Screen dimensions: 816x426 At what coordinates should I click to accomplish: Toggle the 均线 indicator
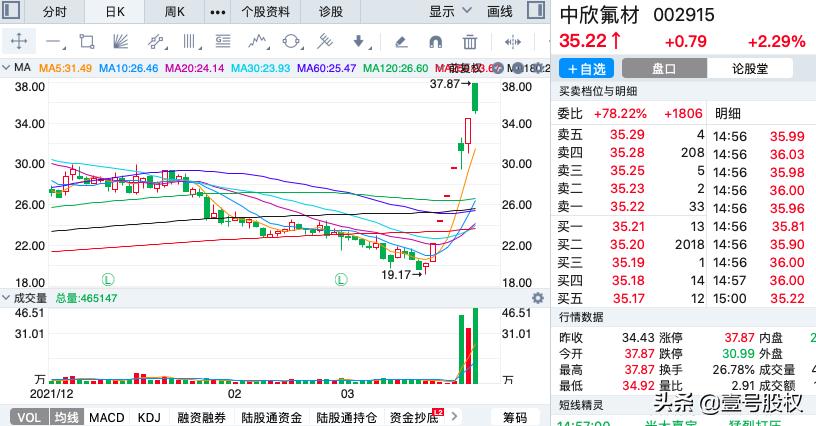pyautogui.click(x=66, y=417)
